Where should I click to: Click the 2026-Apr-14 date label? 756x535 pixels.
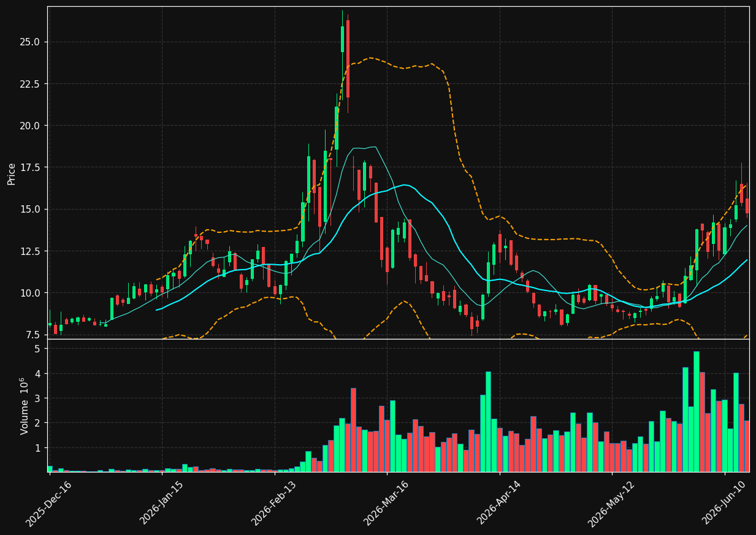pyautogui.click(x=498, y=504)
